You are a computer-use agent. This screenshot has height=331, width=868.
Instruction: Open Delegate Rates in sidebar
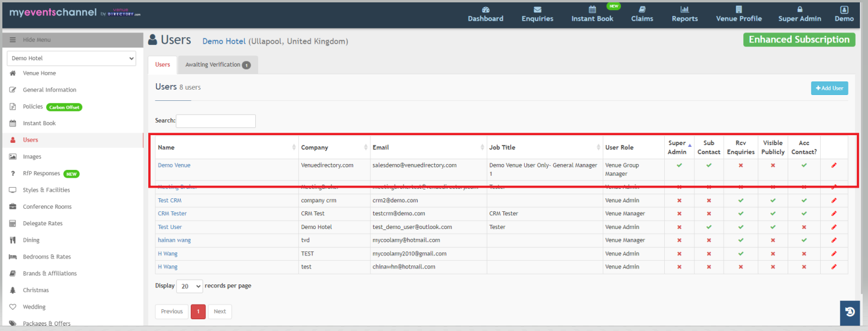pyautogui.click(x=43, y=224)
